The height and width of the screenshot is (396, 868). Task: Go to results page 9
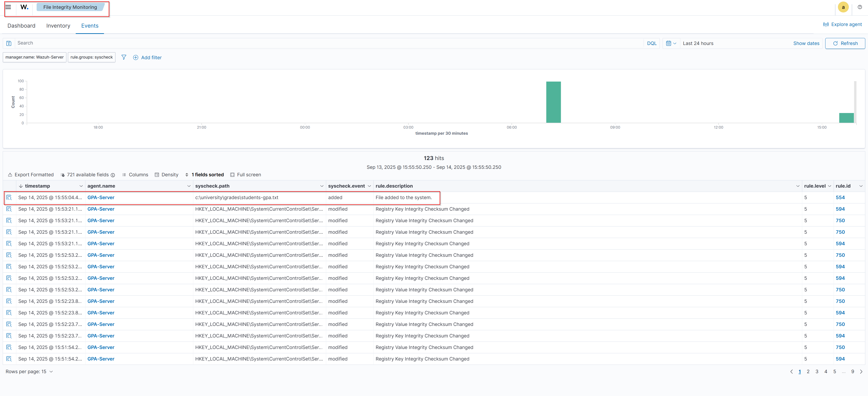pyautogui.click(x=852, y=371)
